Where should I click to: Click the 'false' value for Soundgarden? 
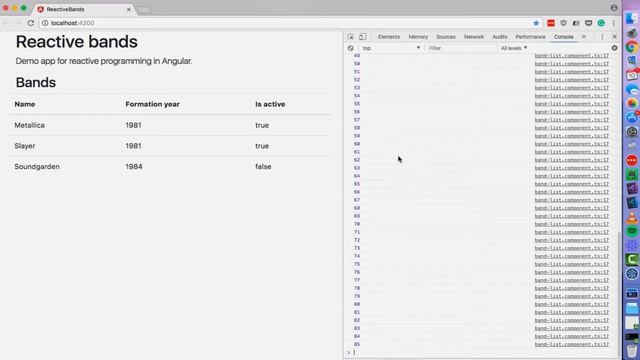point(263,167)
